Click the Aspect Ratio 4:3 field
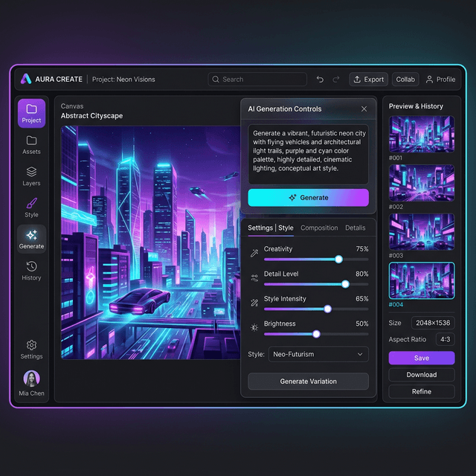 click(445, 339)
